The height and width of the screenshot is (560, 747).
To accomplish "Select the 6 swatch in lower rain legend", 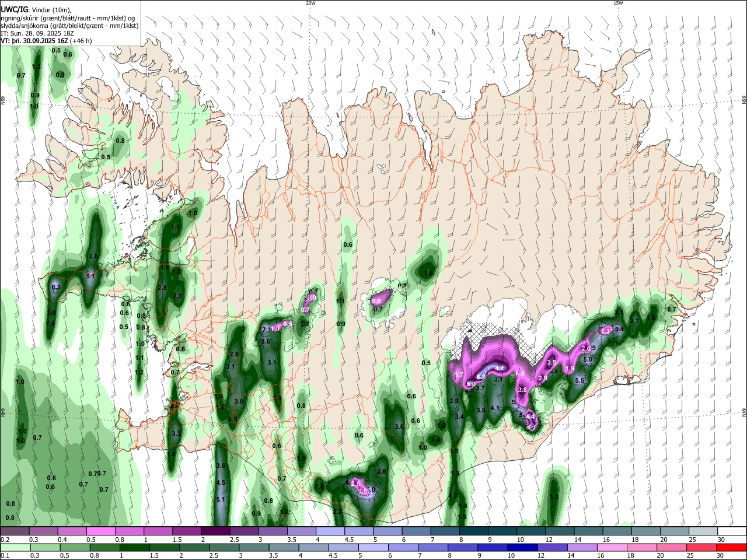I will click(x=403, y=547).
